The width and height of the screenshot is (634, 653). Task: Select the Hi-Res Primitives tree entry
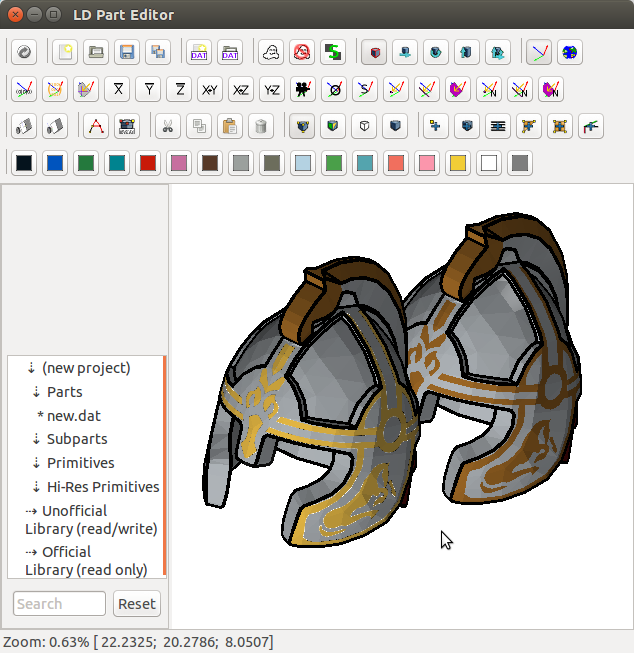pyautogui.click(x=102, y=487)
